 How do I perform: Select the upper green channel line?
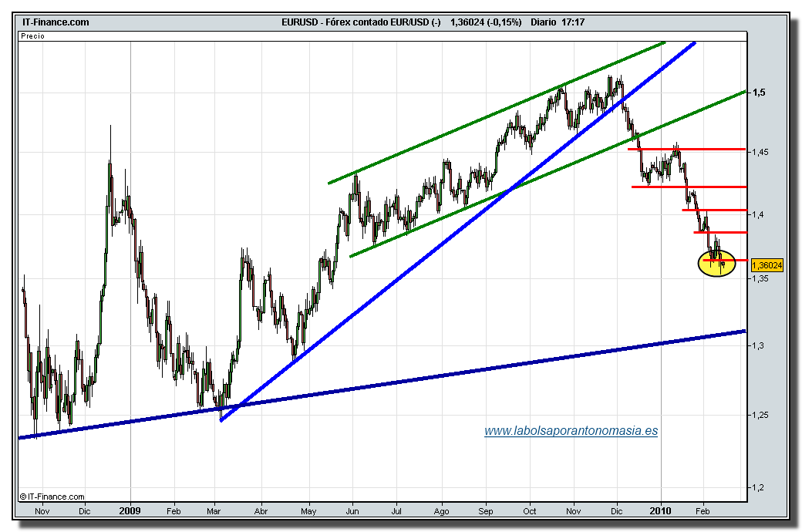pos(497,113)
